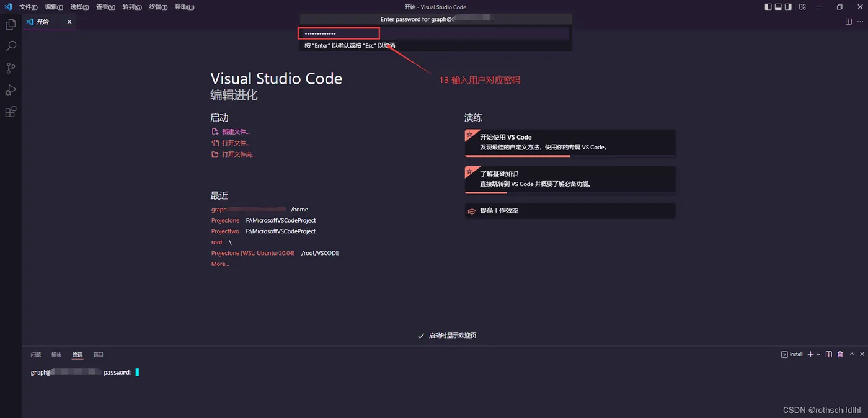Click 打开文件... link
This screenshot has height=418, width=868.
coord(236,143)
